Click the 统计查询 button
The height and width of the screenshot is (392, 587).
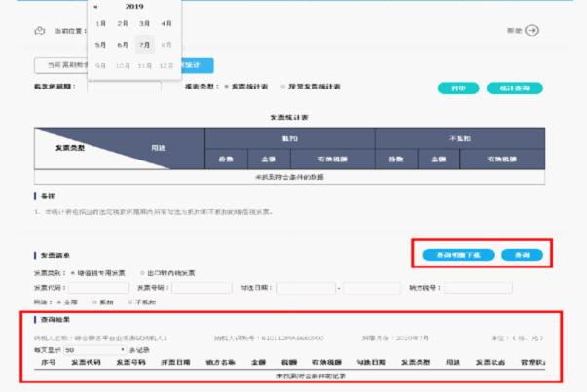point(515,89)
